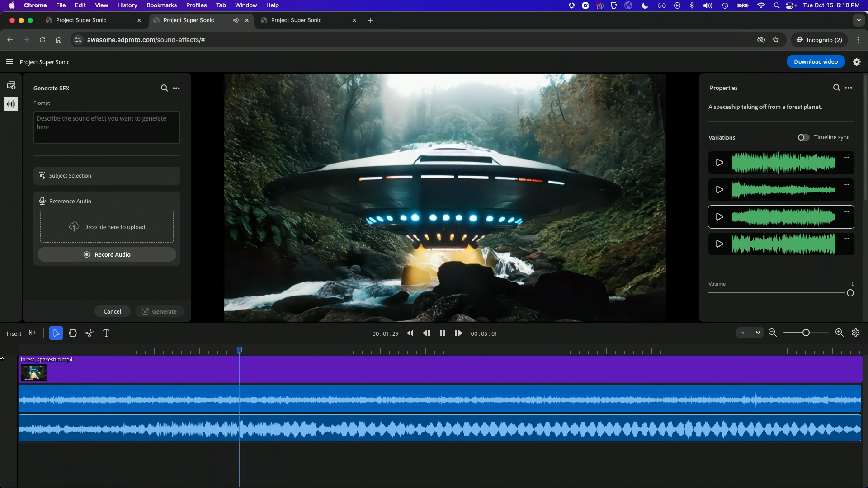Image resolution: width=868 pixels, height=488 pixels.
Task: Bookmark this page with star icon
Action: tap(776, 40)
